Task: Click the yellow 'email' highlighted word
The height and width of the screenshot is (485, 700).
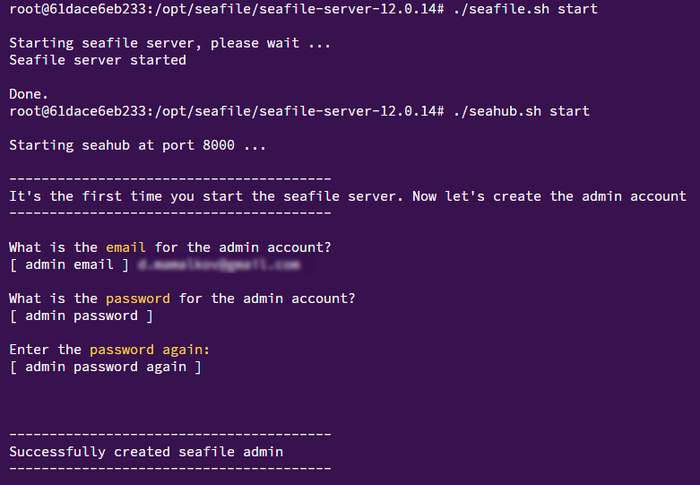Action: point(125,247)
